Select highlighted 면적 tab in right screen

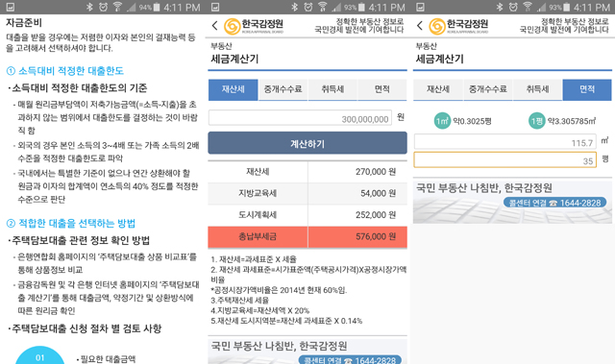click(x=587, y=89)
